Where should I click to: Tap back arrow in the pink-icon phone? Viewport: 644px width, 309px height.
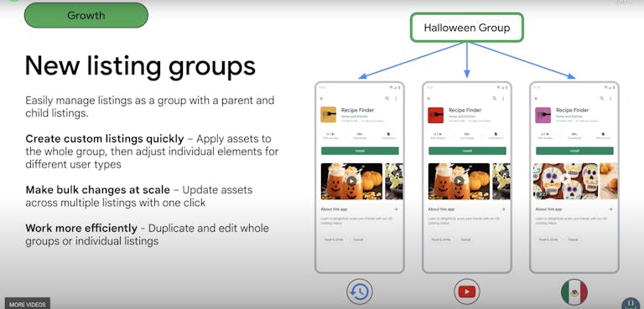(x=537, y=99)
